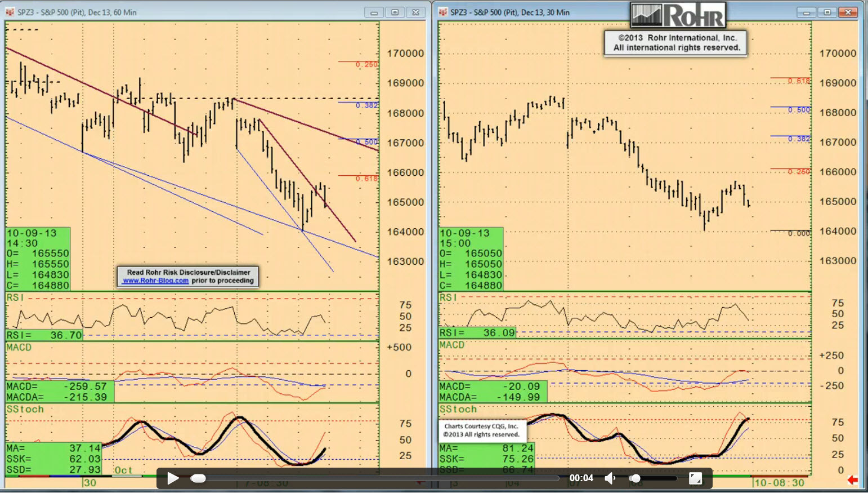This screenshot has width=868, height=493.
Task: Select the RSI label in 60 Min chart
Action: 14,297
